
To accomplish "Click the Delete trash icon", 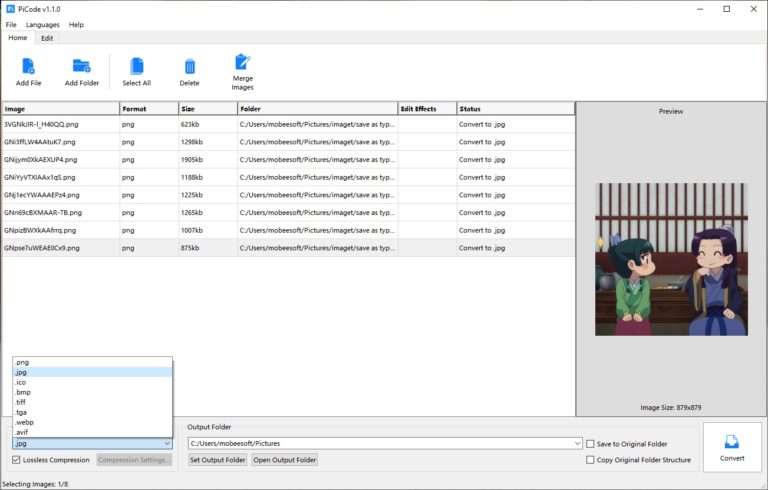I will (x=189, y=66).
